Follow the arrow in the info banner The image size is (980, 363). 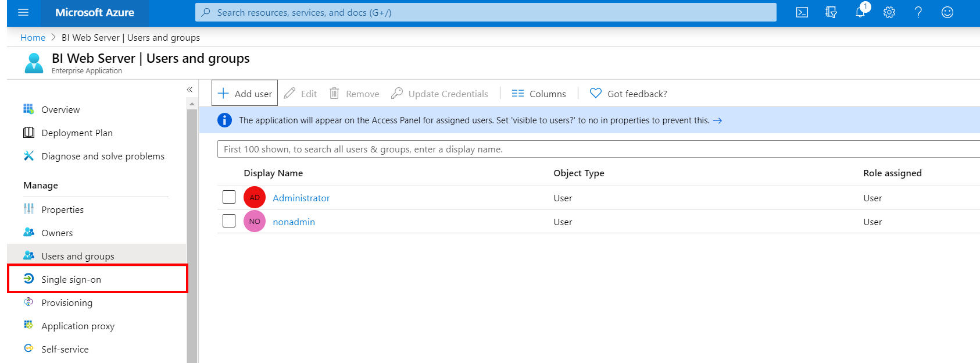pos(718,120)
